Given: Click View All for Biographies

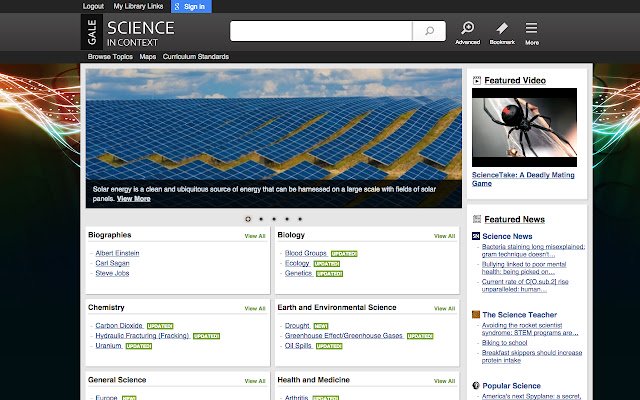Looking at the screenshot, I should [255, 236].
